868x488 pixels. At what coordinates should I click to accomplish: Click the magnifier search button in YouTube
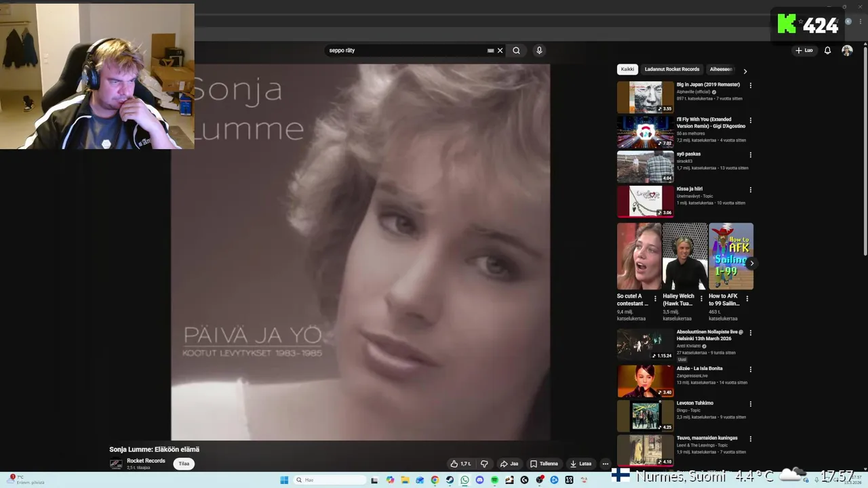(x=516, y=50)
